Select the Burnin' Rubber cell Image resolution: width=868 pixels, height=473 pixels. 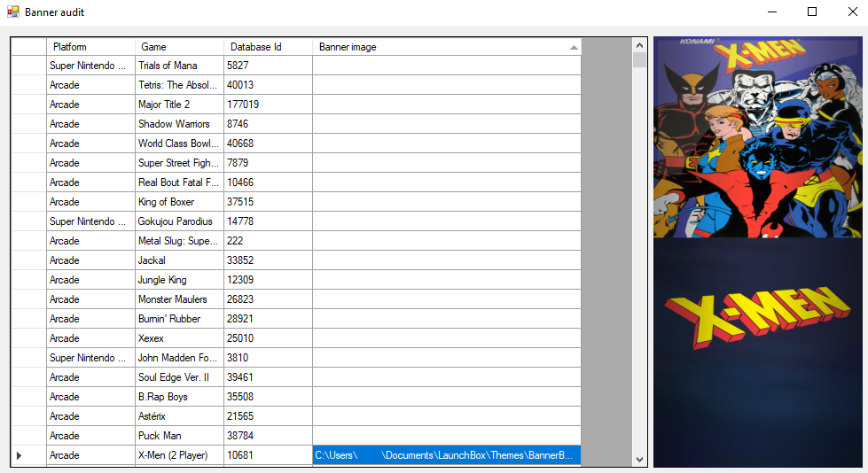tap(179, 319)
